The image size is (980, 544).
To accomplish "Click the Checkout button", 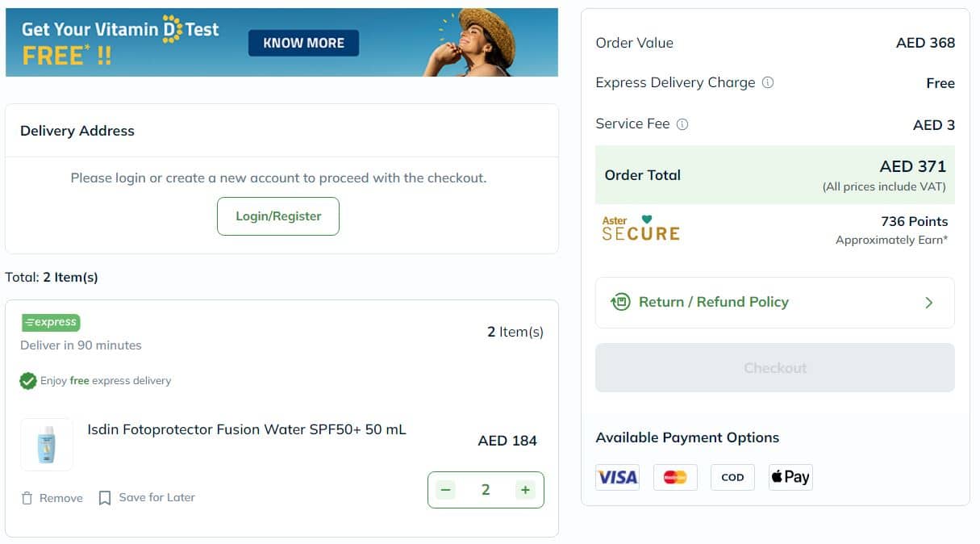I will pos(774,367).
